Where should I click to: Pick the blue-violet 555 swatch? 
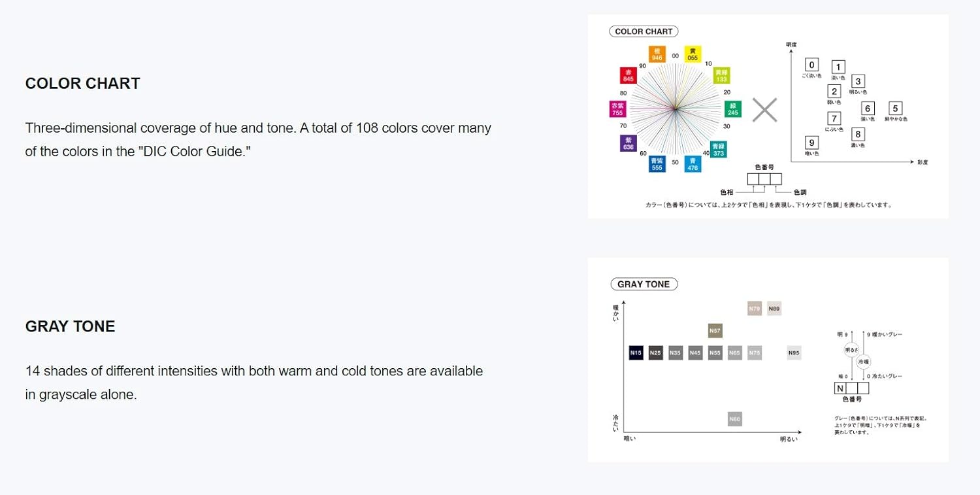click(x=657, y=164)
